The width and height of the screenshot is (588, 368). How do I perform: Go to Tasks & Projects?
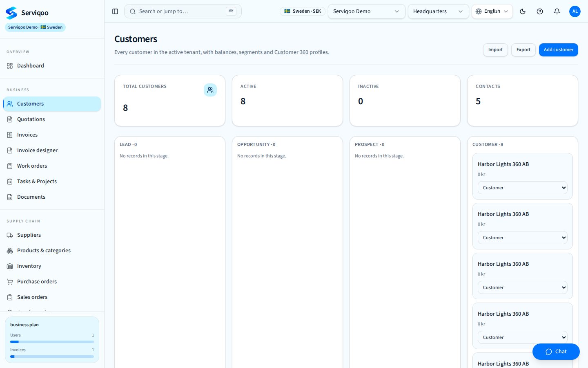[x=52, y=182]
